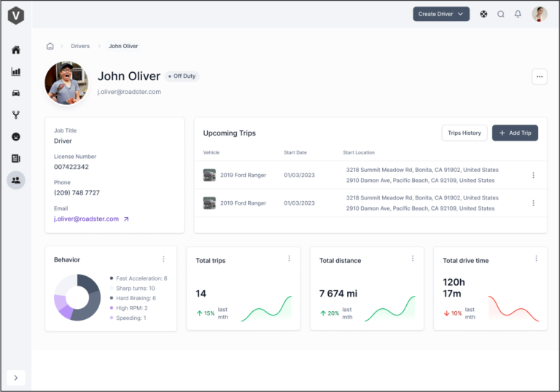Open the reports document icon in sidebar
Viewport: 560px width, 392px height.
coord(16,158)
